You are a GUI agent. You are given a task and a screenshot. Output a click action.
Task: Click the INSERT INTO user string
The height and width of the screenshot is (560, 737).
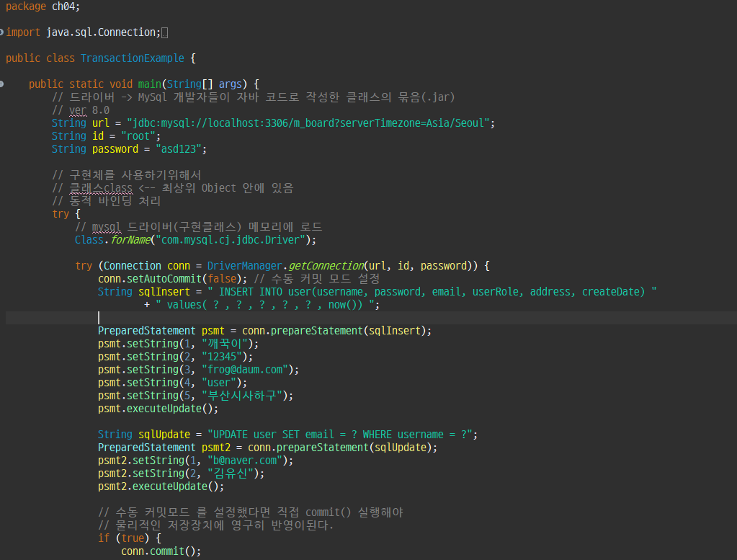pyautogui.click(x=432, y=291)
